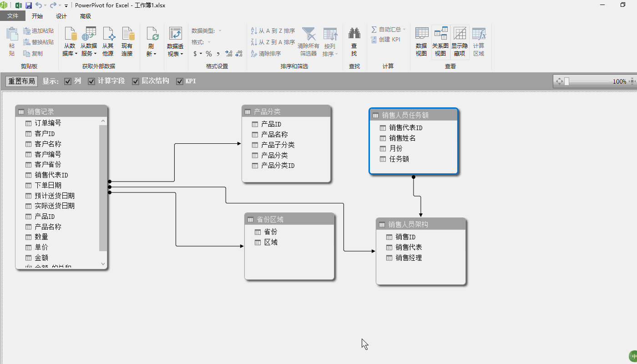Screen dimensions: 637x364
Task: Click the 重置布局 button
Action: [x=21, y=81]
